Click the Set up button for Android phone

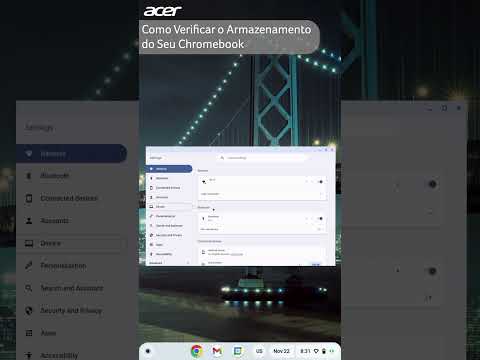(x=316, y=264)
